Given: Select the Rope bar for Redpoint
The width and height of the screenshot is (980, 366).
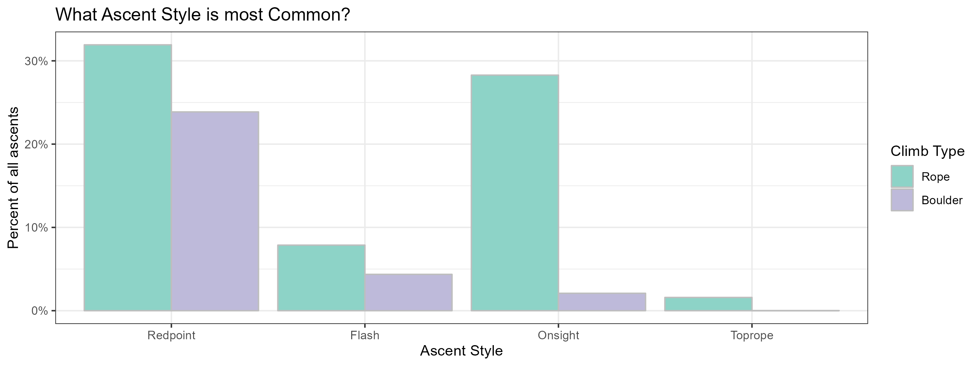Looking at the screenshot, I should (x=127, y=177).
